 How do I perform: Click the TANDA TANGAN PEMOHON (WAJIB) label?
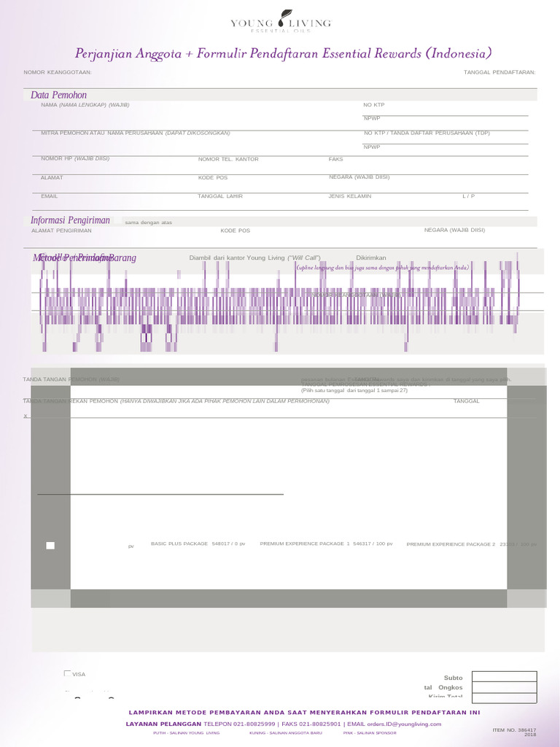[71, 379]
